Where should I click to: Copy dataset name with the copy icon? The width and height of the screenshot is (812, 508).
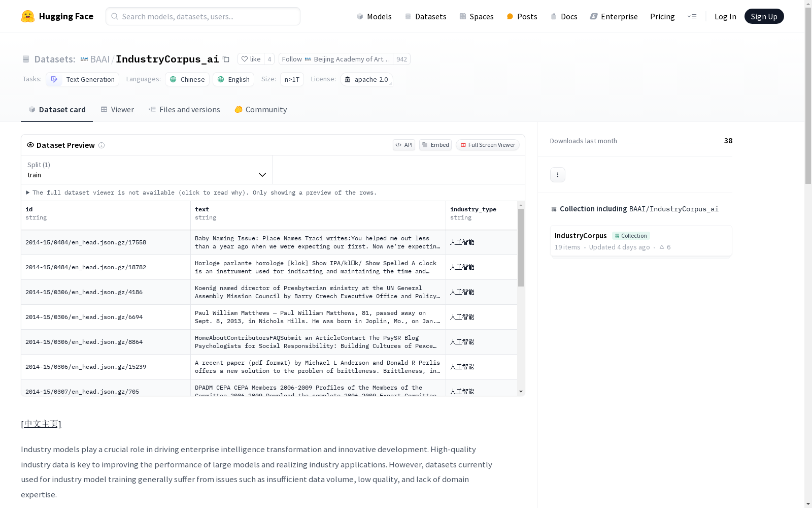click(226, 59)
